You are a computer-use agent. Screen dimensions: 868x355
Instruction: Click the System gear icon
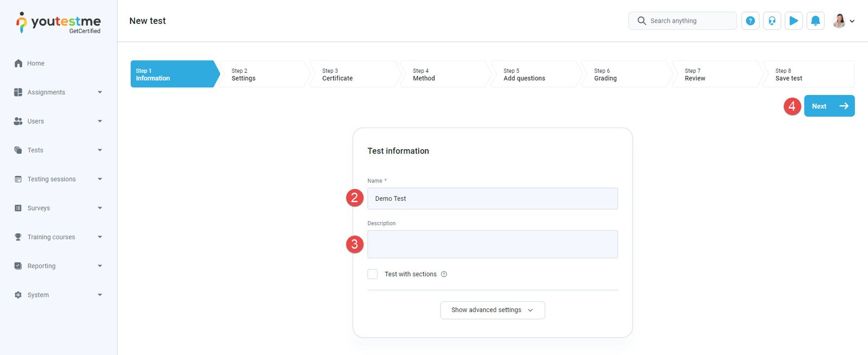pyautogui.click(x=18, y=295)
